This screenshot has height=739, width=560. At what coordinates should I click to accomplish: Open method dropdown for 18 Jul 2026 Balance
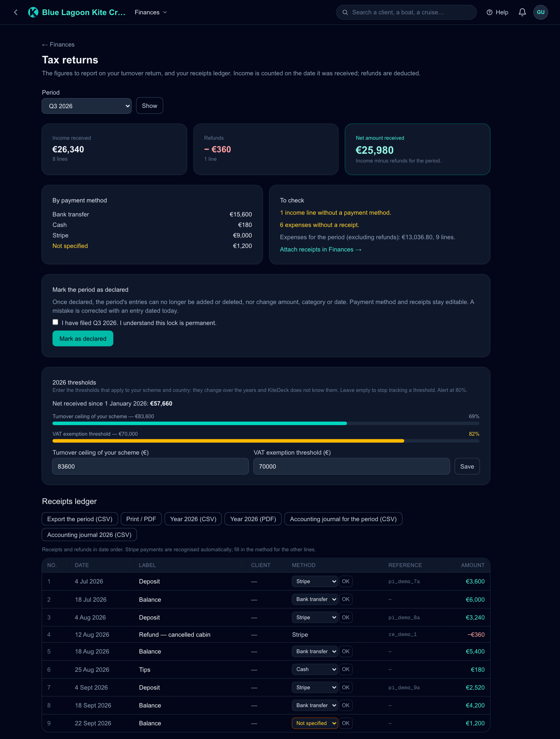(315, 599)
